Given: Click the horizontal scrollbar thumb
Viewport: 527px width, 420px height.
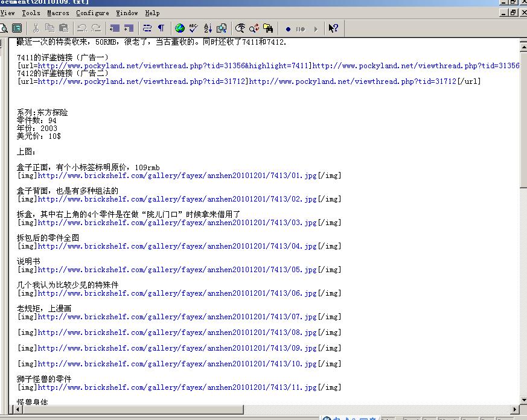Looking at the screenshot, I should click(x=133, y=410).
